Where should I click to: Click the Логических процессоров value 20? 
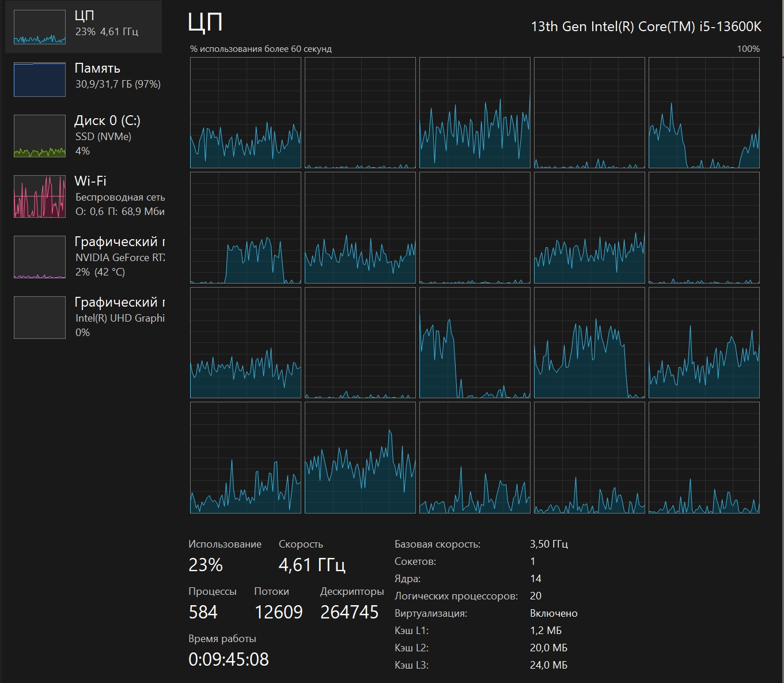pos(536,596)
